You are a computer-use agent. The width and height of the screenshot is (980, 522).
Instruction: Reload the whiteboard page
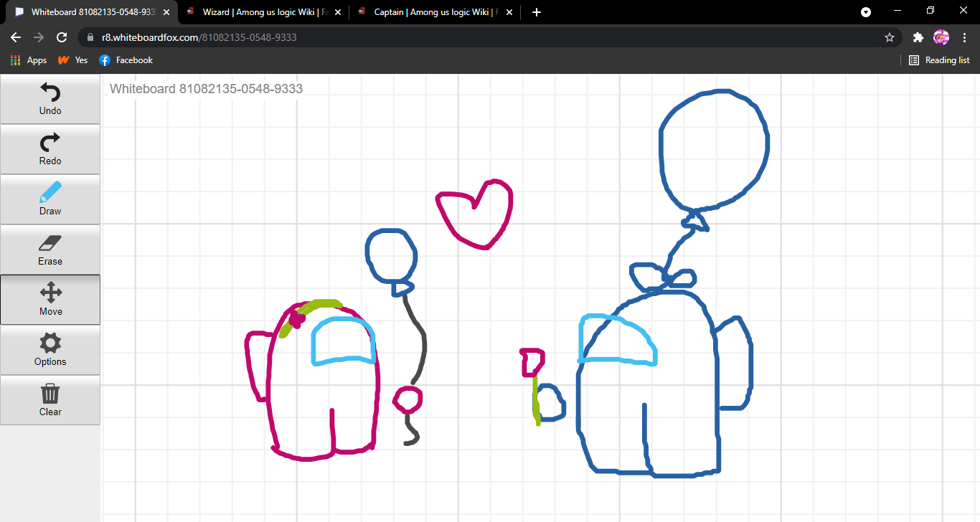coord(62,37)
